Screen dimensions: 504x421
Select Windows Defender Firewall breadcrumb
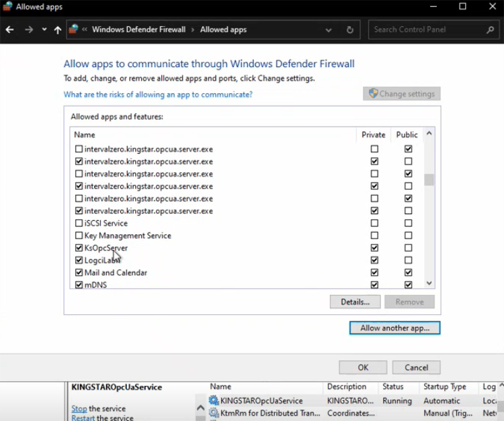point(138,30)
